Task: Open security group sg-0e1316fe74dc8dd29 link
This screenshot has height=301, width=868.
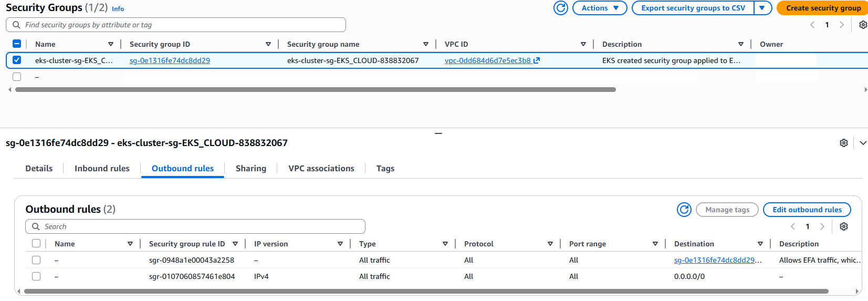Action: (170, 60)
